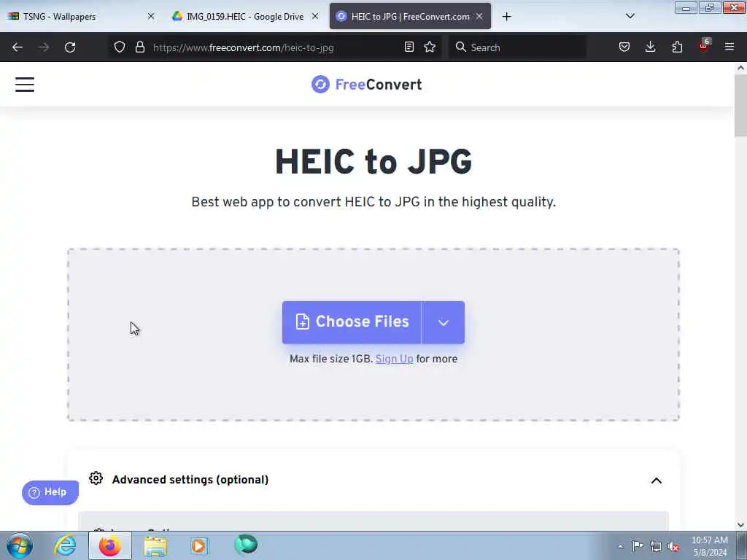Close the TSNG - Wallpapers tab
This screenshot has height=560, width=747.
click(x=151, y=16)
